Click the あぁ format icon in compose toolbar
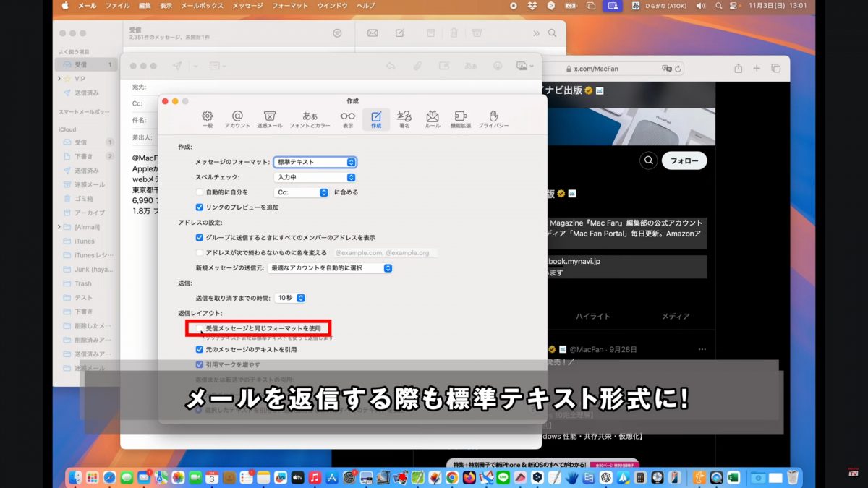 471,66
